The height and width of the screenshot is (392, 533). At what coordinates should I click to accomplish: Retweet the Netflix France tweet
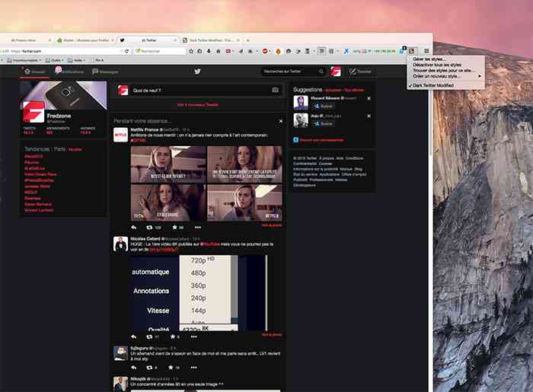[149, 228]
